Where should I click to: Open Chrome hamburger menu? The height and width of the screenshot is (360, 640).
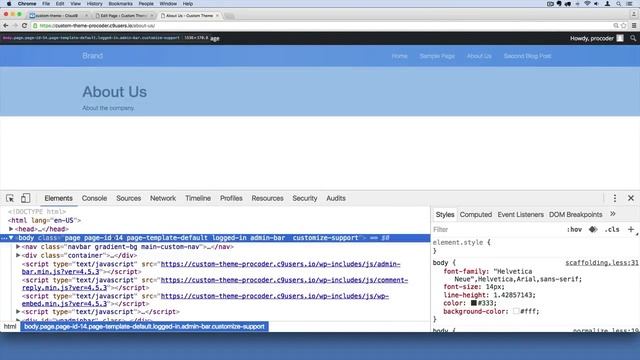[x=634, y=25]
